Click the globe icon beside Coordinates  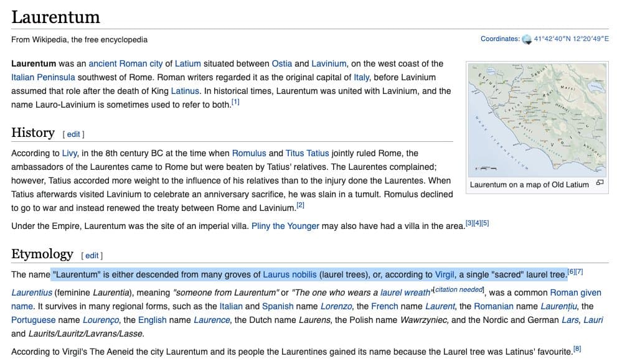[527, 39]
